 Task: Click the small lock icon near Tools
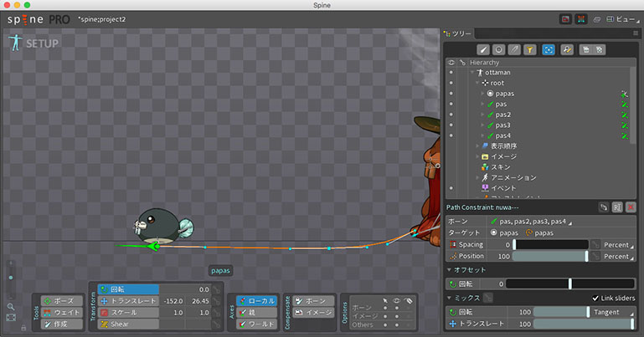coord(23,328)
